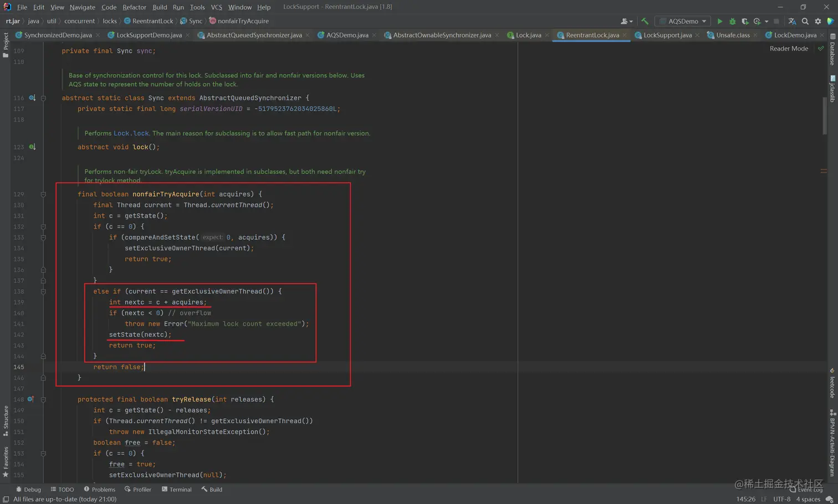Open the Build tool window
The image size is (838, 504).
212,490
